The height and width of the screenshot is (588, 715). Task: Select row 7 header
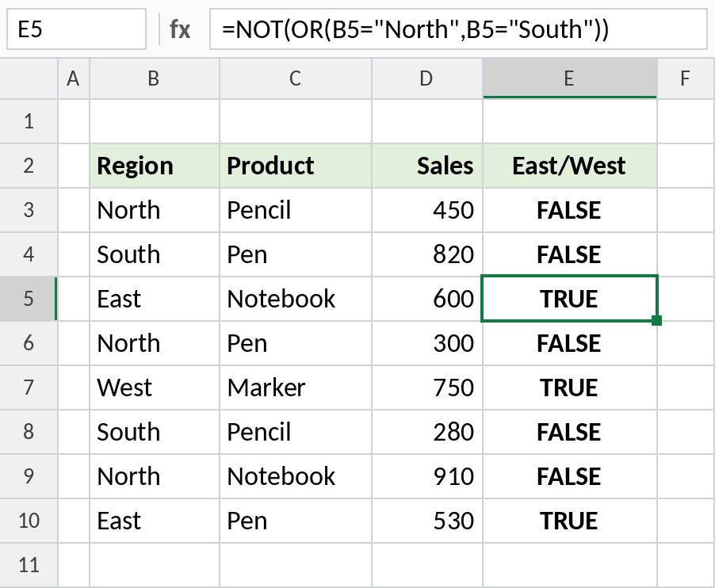pyautogui.click(x=29, y=388)
